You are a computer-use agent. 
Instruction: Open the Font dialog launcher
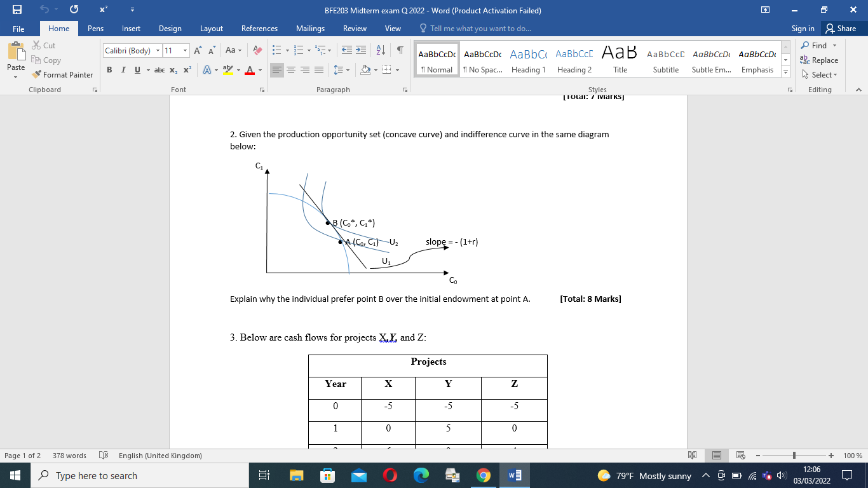pyautogui.click(x=262, y=90)
